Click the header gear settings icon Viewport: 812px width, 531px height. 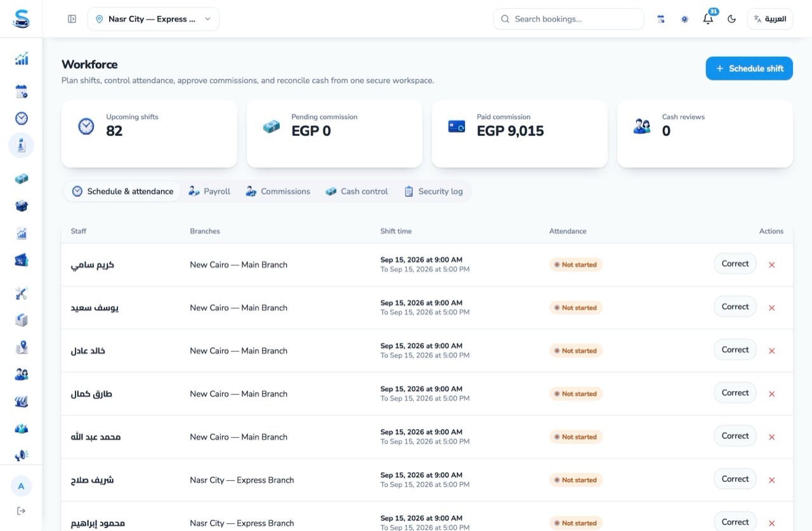(x=684, y=19)
